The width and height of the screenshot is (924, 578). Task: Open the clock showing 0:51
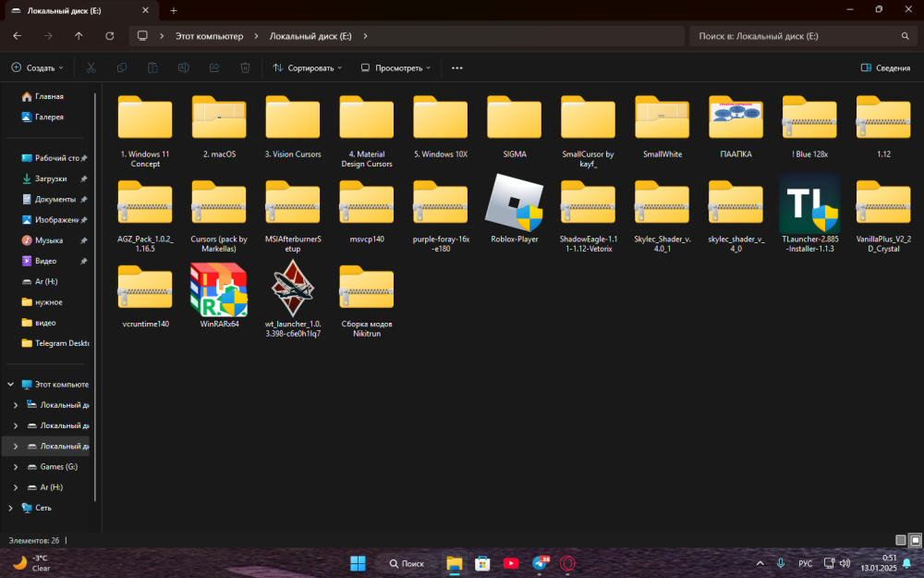click(x=878, y=563)
